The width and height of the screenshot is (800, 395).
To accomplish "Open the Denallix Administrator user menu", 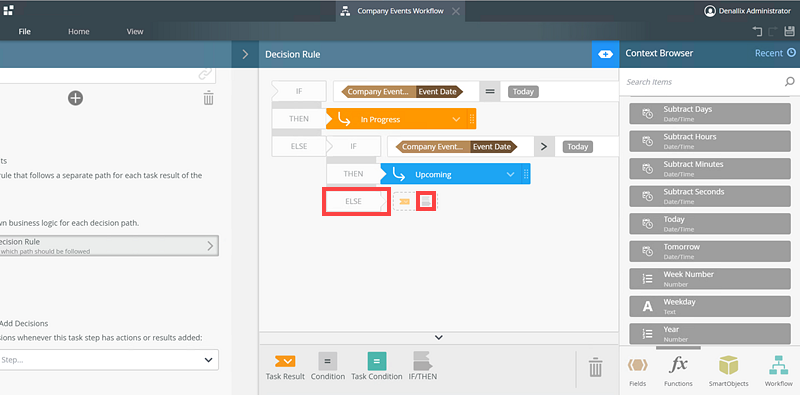I will coord(747,11).
